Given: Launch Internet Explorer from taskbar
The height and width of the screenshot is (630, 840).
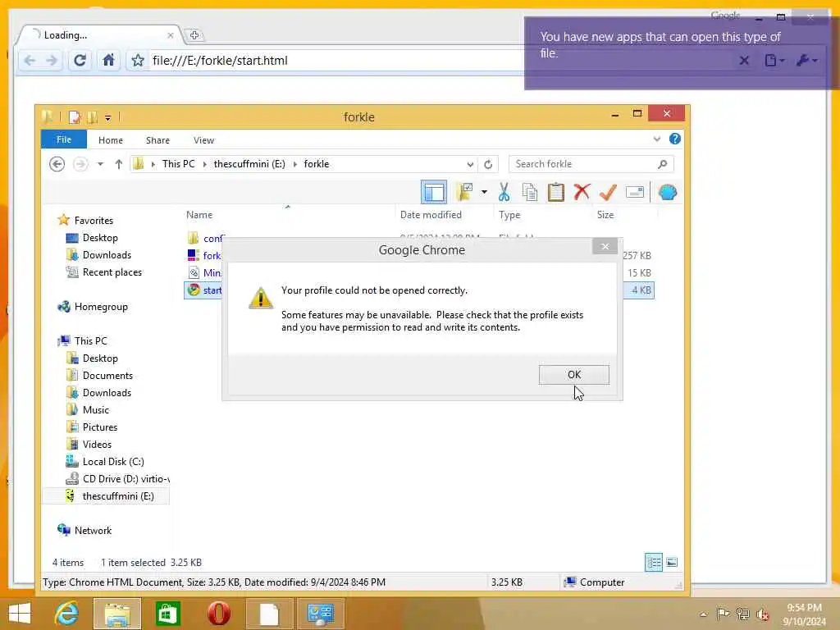Looking at the screenshot, I should tap(66, 614).
